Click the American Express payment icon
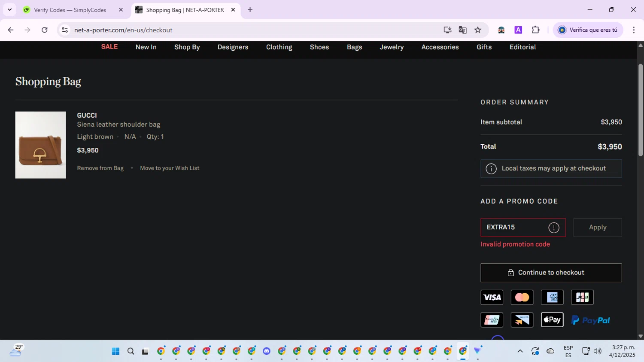The width and height of the screenshot is (644, 362). 552,297
